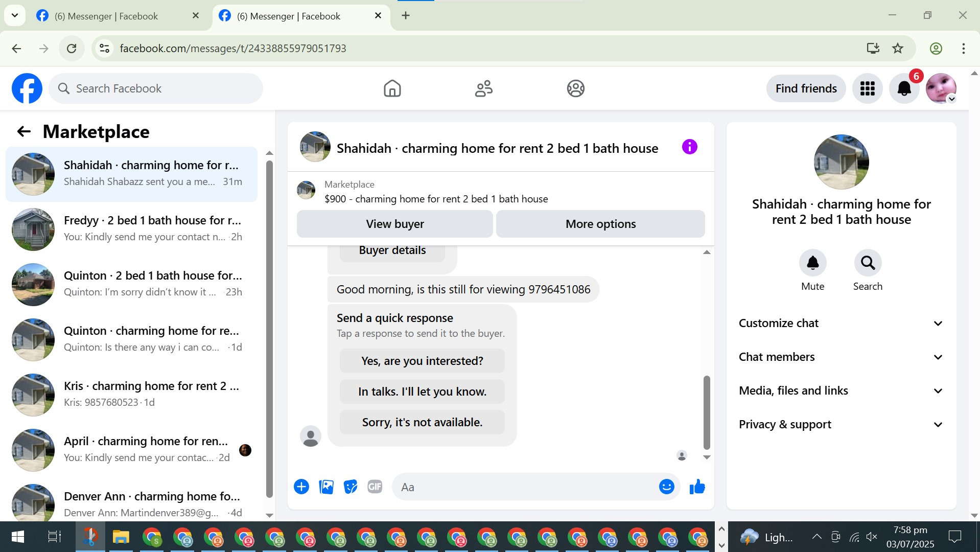Choose a sticker using the sticker icon

pyautogui.click(x=351, y=487)
